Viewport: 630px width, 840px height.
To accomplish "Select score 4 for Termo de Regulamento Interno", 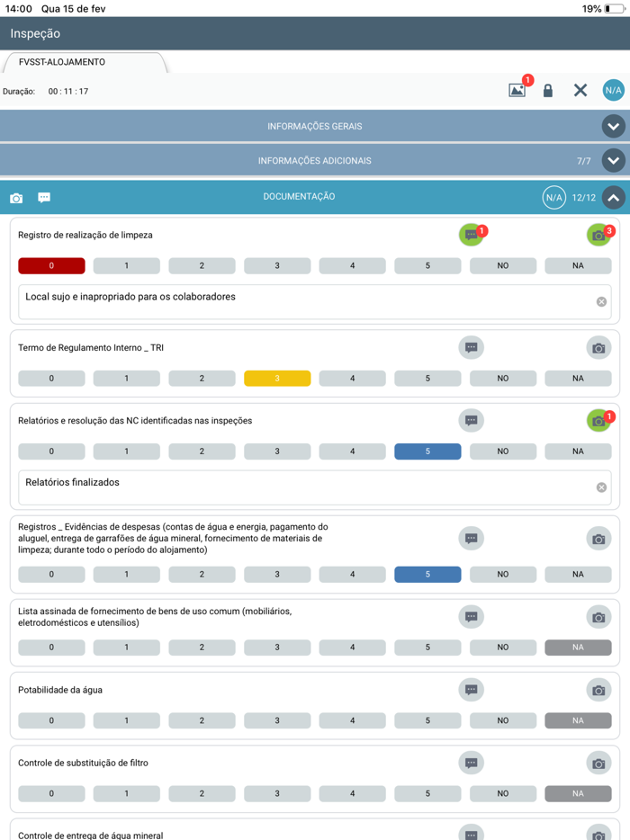I will point(352,379).
